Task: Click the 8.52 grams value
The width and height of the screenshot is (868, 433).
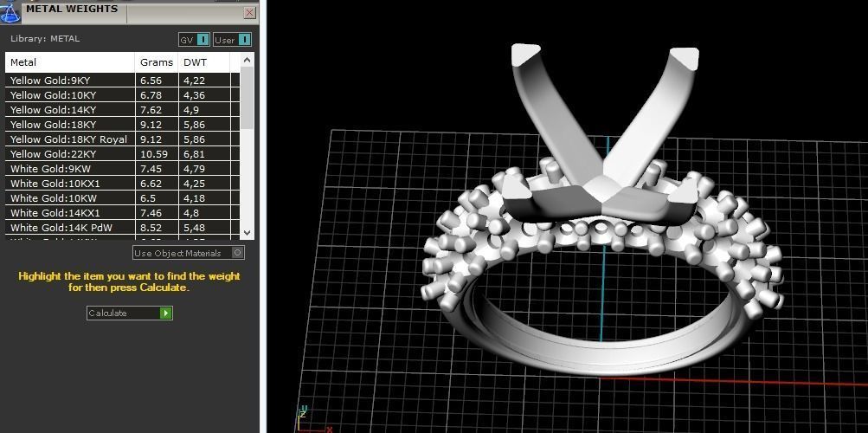Action: point(151,228)
